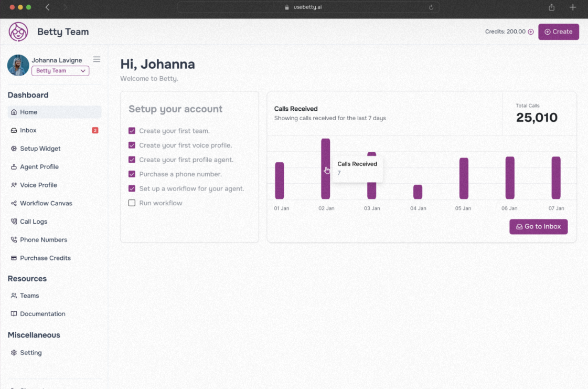
Task: Open Phone Numbers page
Action: [x=55, y=239]
